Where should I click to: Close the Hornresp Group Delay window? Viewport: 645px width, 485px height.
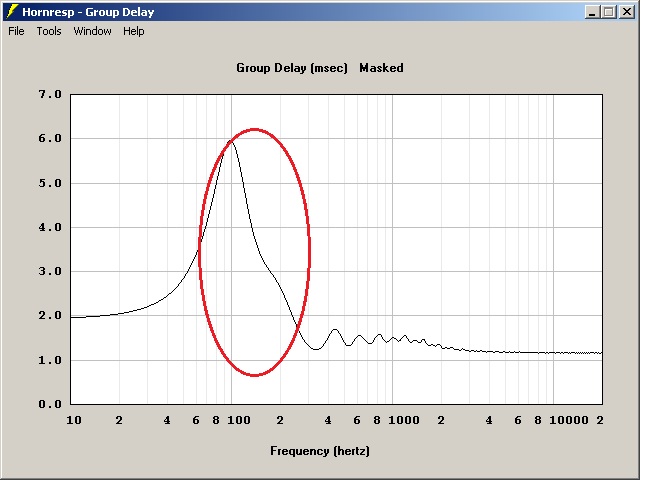tap(626, 12)
